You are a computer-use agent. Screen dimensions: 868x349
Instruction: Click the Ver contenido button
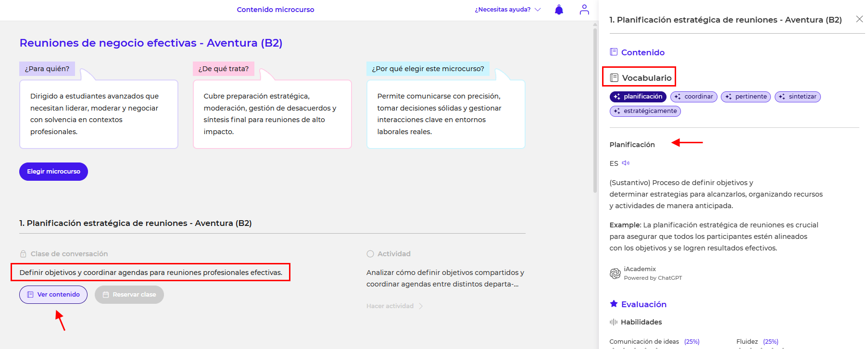pyautogui.click(x=53, y=295)
